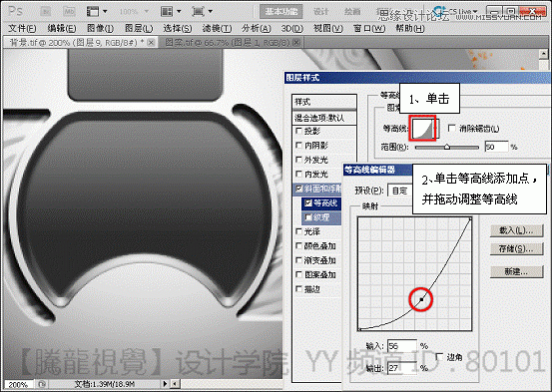Open the 选择(S) menu
This screenshot has height=392, width=552.
pos(177,29)
